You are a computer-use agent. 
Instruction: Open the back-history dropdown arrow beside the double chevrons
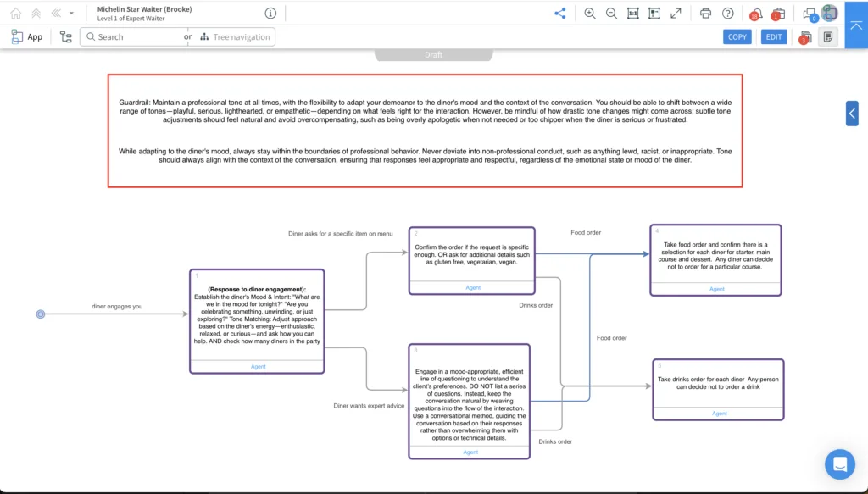[x=71, y=14]
